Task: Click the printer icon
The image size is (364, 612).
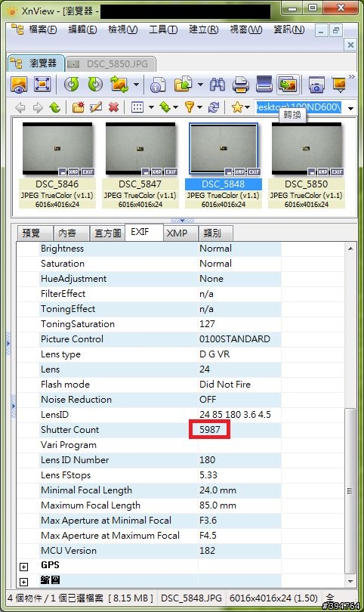Action: coord(241,85)
